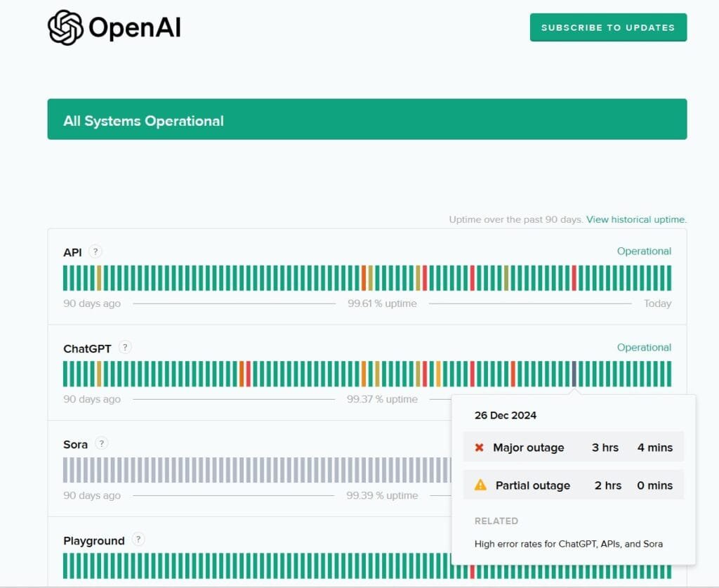Click the Subscribe to Updates button
Viewport: 719px width, 588px height.
coord(608,27)
